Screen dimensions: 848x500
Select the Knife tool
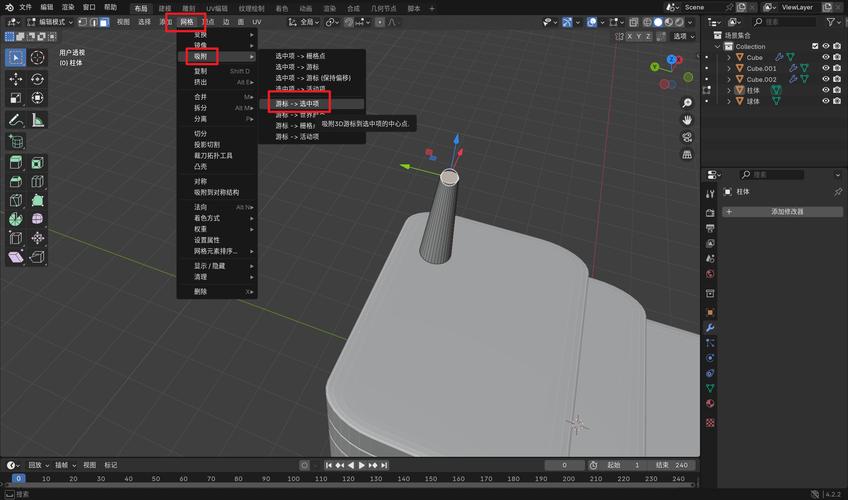coord(16,201)
